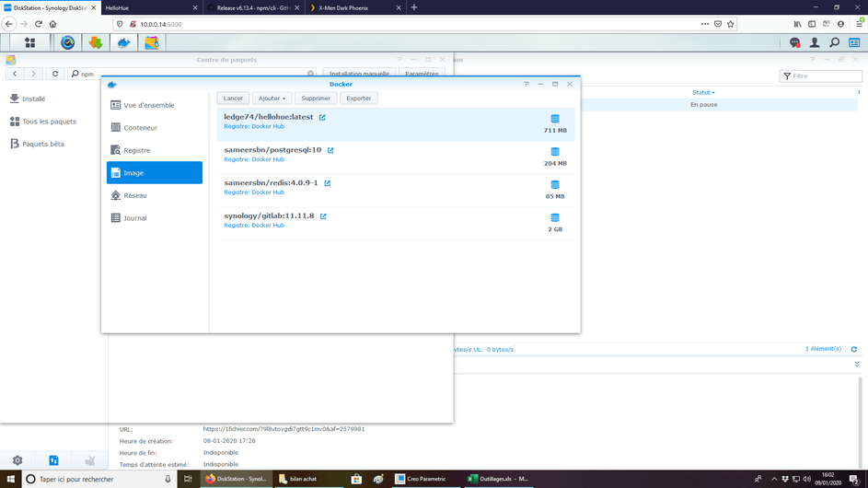Switch to Release v6.13.4 npm/cli tab
This screenshot has height=488, width=868.
click(252, 7)
